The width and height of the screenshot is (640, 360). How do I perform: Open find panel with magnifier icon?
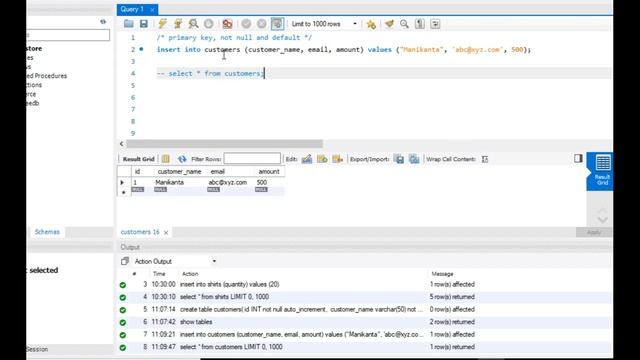[404, 24]
